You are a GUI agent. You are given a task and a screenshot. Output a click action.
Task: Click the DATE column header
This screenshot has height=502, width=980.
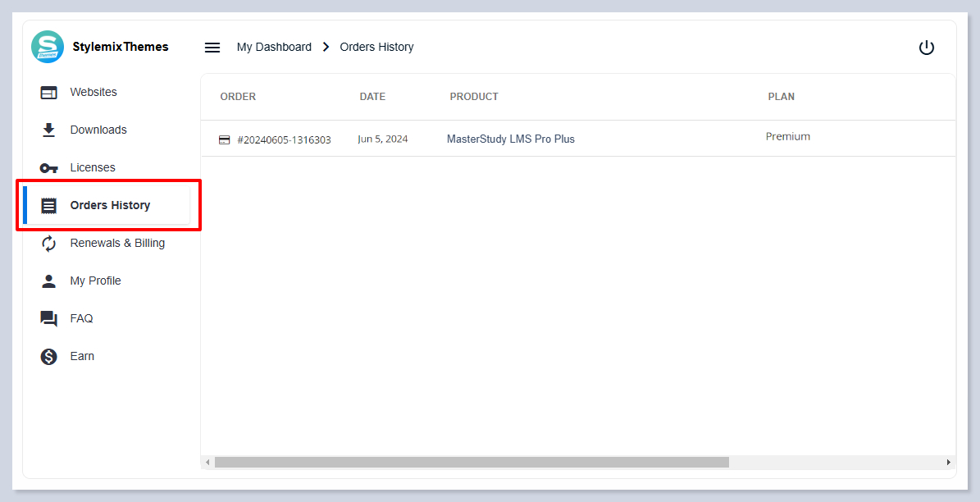click(372, 97)
